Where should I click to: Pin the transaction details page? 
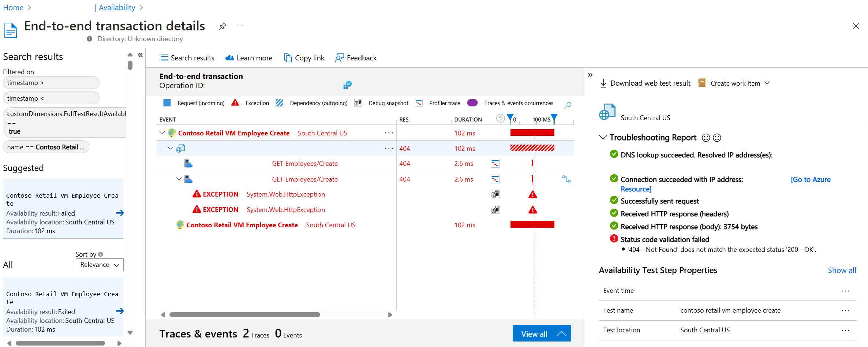click(222, 26)
